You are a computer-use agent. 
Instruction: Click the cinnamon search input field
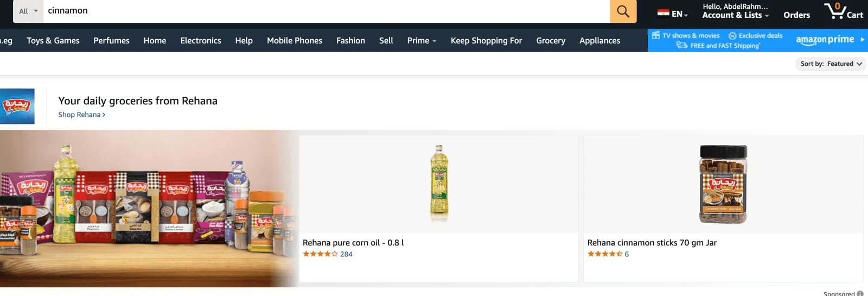[x=327, y=11]
